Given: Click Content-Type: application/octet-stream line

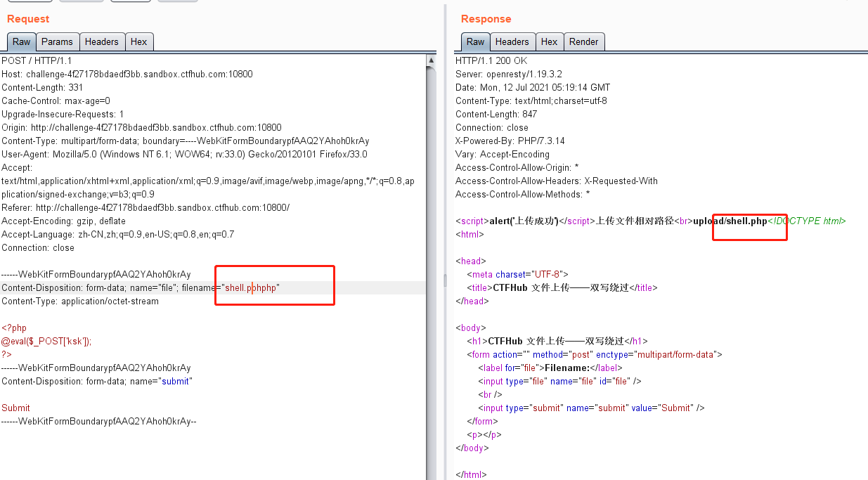Looking at the screenshot, I should click(80, 301).
